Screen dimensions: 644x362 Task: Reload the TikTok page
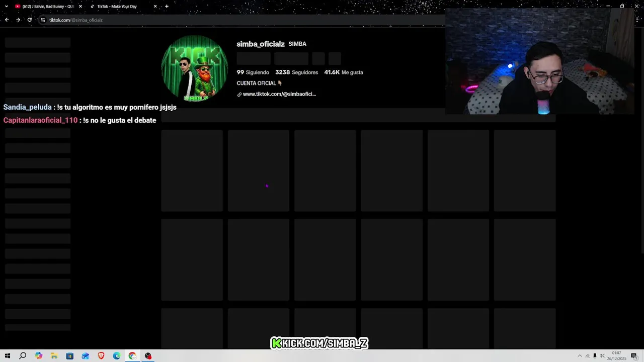(30, 20)
